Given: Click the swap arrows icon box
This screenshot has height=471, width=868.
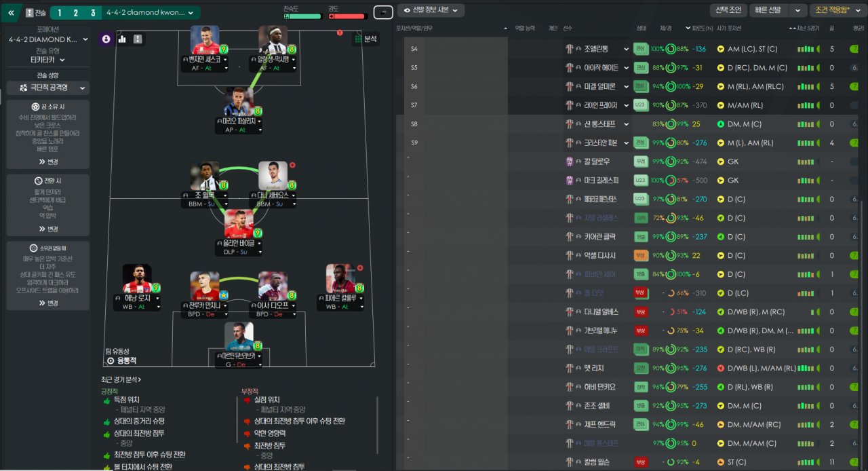Looking at the screenshot, I should coord(383,12).
